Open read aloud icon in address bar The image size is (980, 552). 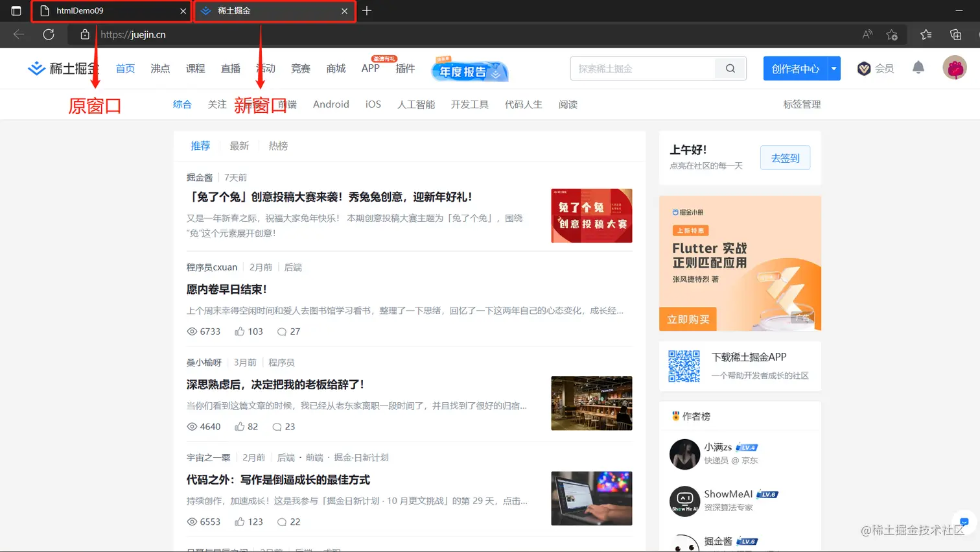click(x=867, y=34)
